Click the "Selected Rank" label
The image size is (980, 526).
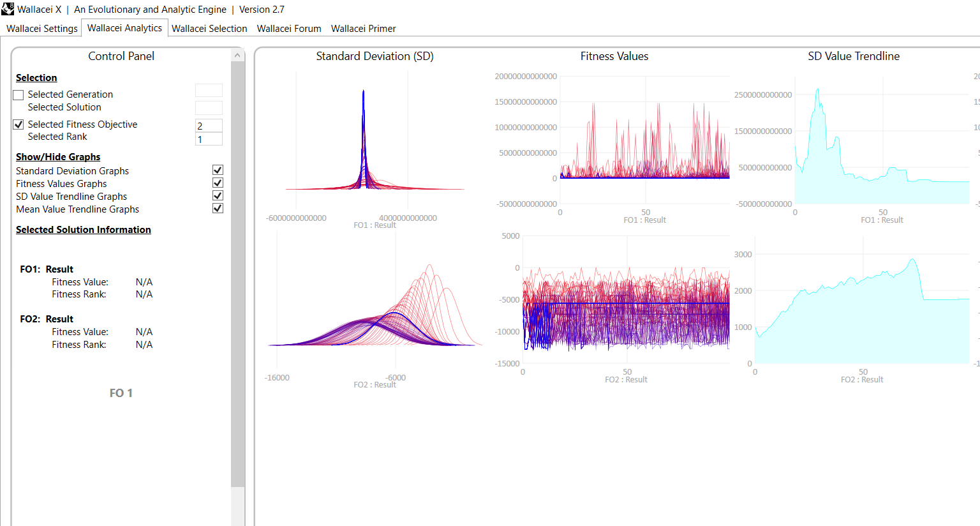pos(57,137)
